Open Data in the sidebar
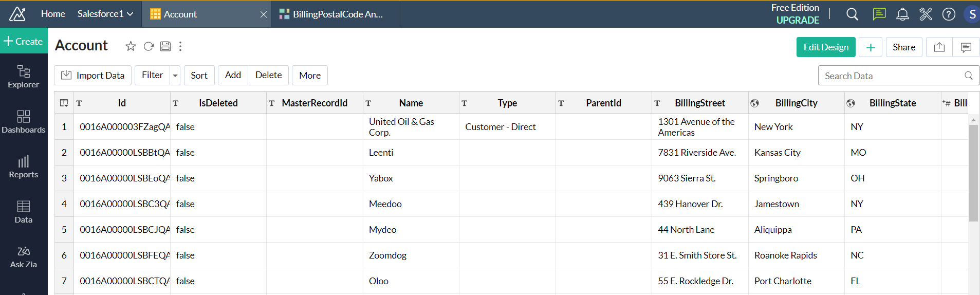 pos(24,212)
